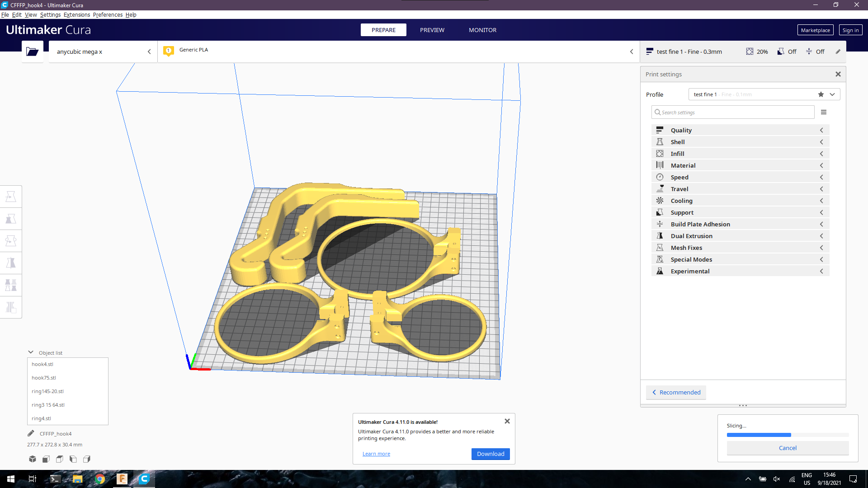Open file folder icon
The width and height of the screenshot is (868, 488).
[32, 52]
